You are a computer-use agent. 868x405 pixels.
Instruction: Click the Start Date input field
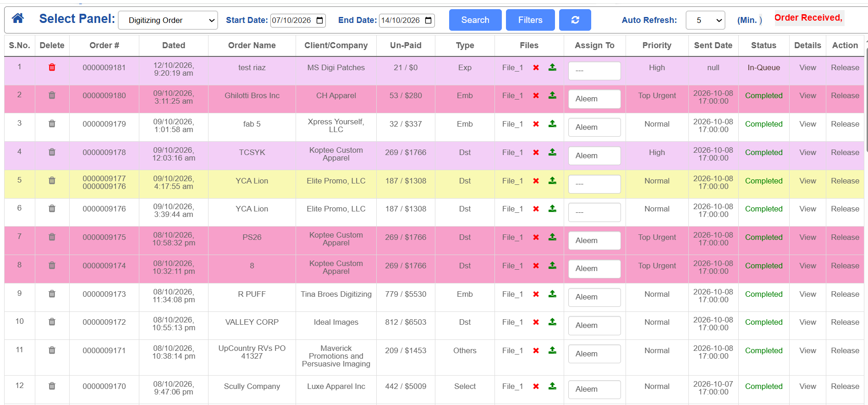(298, 20)
